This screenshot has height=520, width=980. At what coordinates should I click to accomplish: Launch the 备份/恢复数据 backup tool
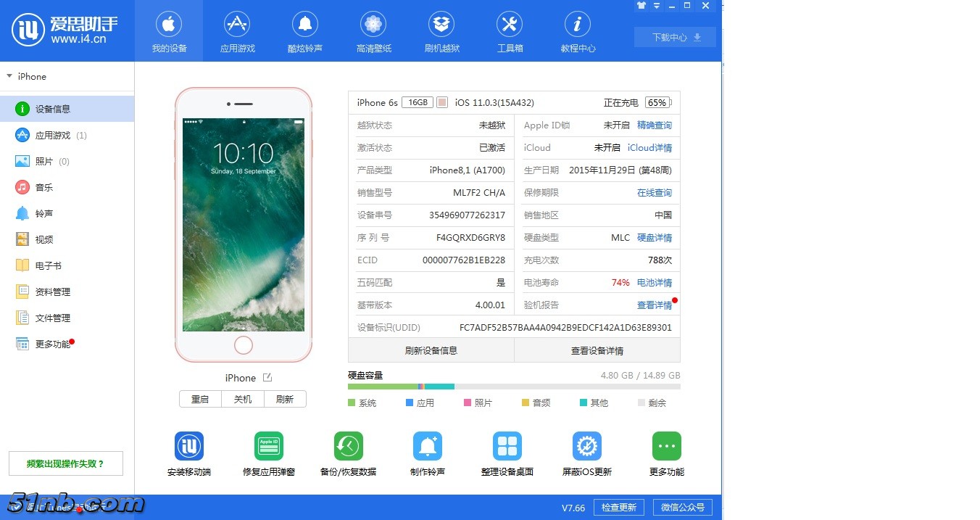348,446
